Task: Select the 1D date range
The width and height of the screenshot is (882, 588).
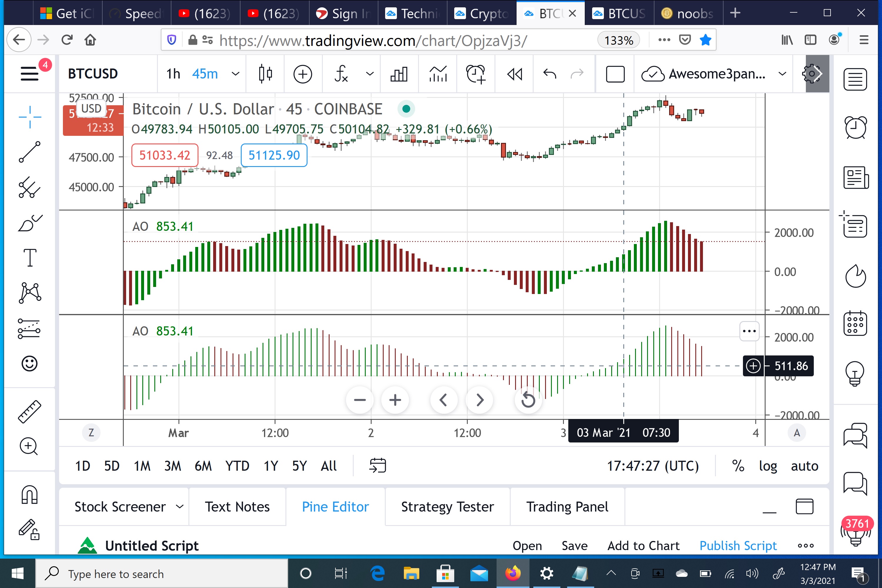Action: pyautogui.click(x=83, y=466)
